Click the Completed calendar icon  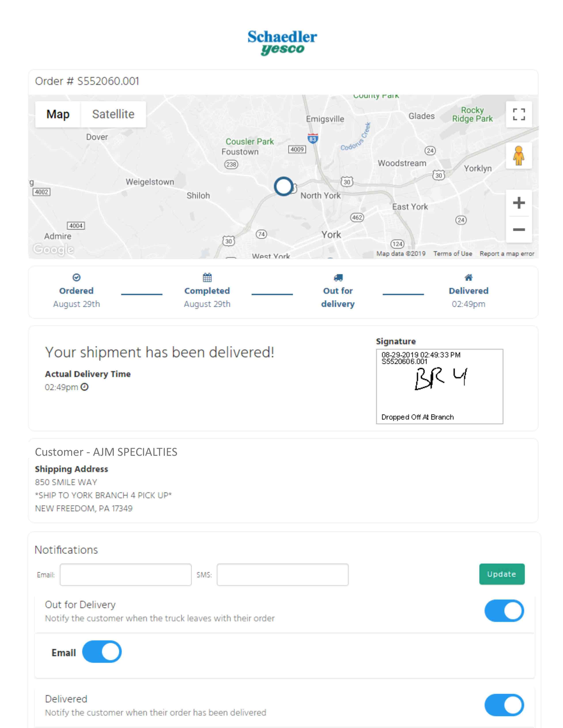pyautogui.click(x=207, y=277)
